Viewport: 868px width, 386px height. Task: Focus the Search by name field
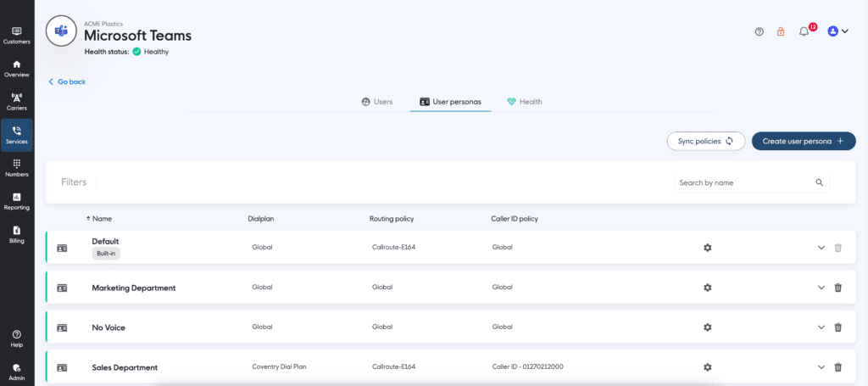(x=751, y=182)
